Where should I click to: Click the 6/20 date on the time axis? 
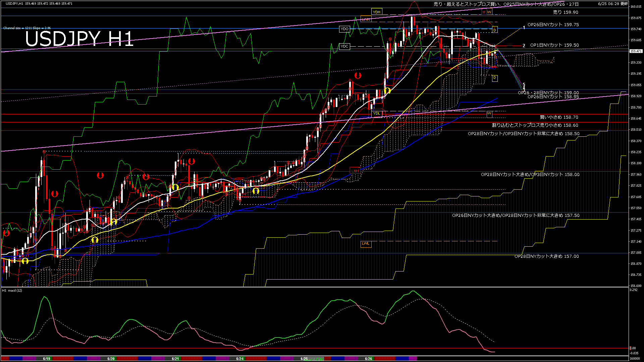pos(111,359)
